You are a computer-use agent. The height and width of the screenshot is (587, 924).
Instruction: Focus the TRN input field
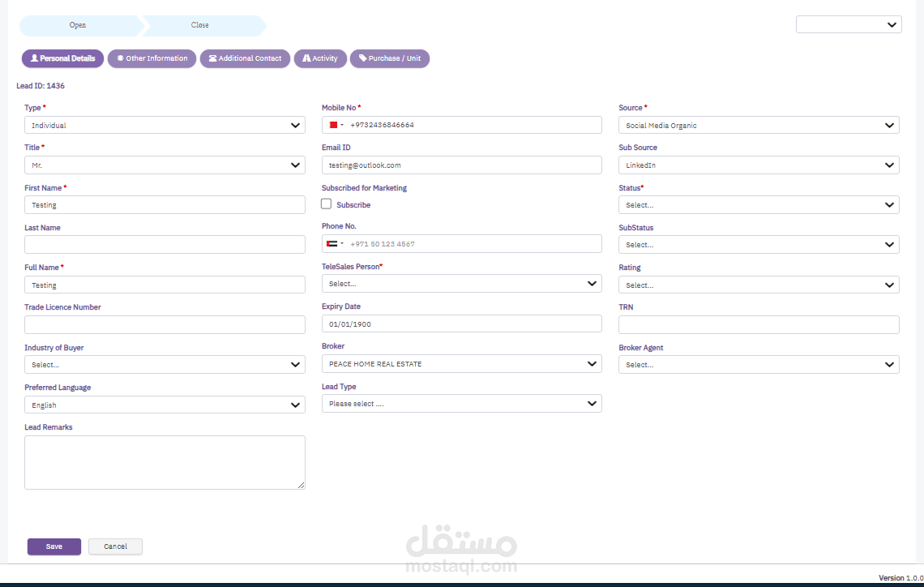pyautogui.click(x=759, y=324)
